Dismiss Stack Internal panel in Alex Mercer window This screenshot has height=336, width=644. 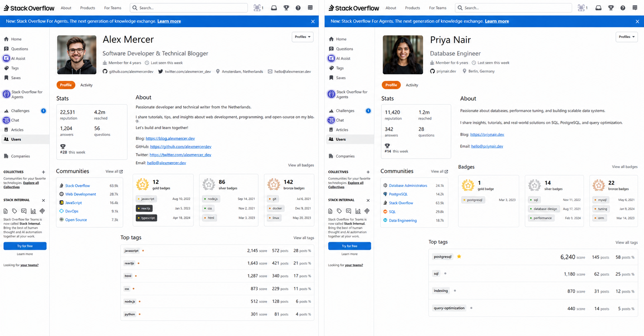pyautogui.click(x=43, y=200)
